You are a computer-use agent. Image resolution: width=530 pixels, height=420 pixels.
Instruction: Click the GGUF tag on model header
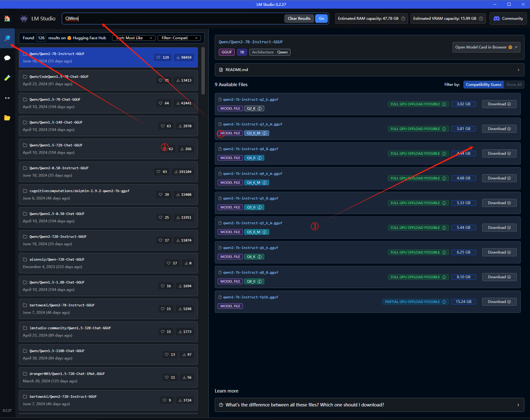click(227, 52)
